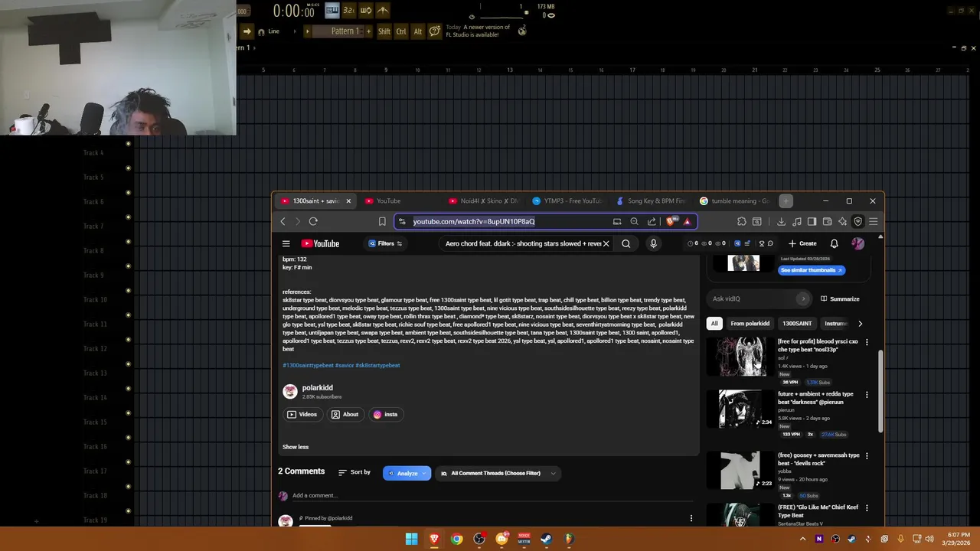The width and height of the screenshot is (980, 551).
Task: Switch to Song Key & BPM Finder tab
Action: point(651,201)
